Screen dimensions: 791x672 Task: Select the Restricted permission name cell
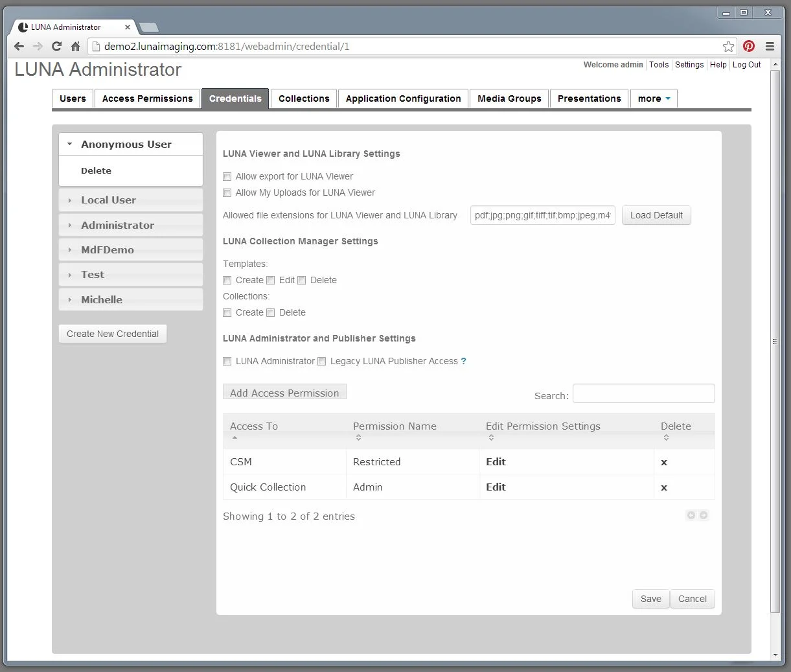click(x=413, y=462)
